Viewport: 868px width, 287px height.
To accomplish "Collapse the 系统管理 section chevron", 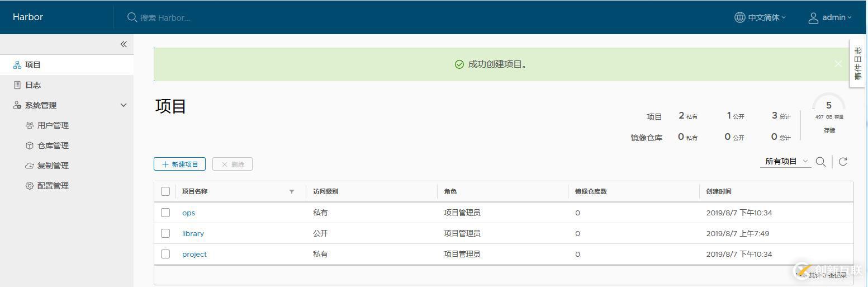I will 124,105.
